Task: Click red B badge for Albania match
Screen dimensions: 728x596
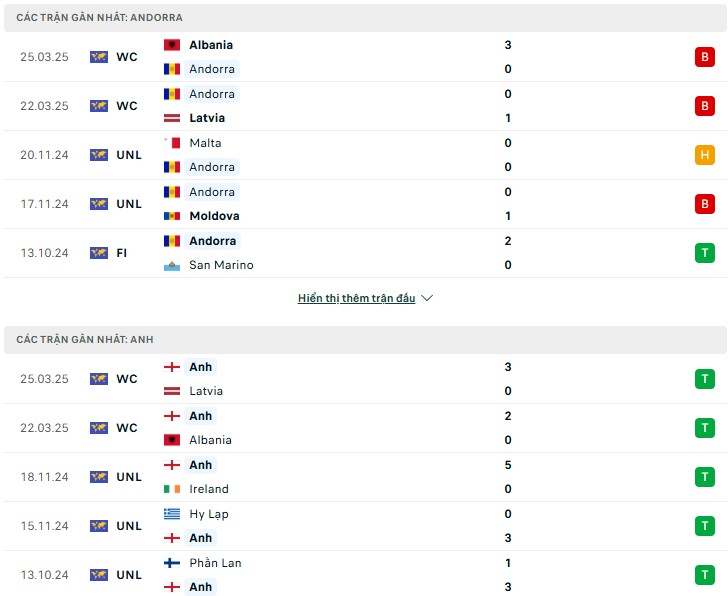Action: point(704,57)
